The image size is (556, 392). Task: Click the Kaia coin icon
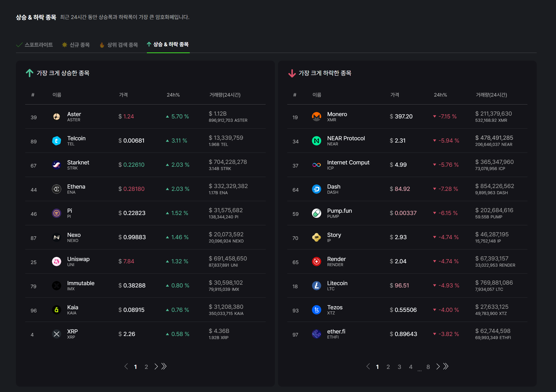[x=57, y=310]
